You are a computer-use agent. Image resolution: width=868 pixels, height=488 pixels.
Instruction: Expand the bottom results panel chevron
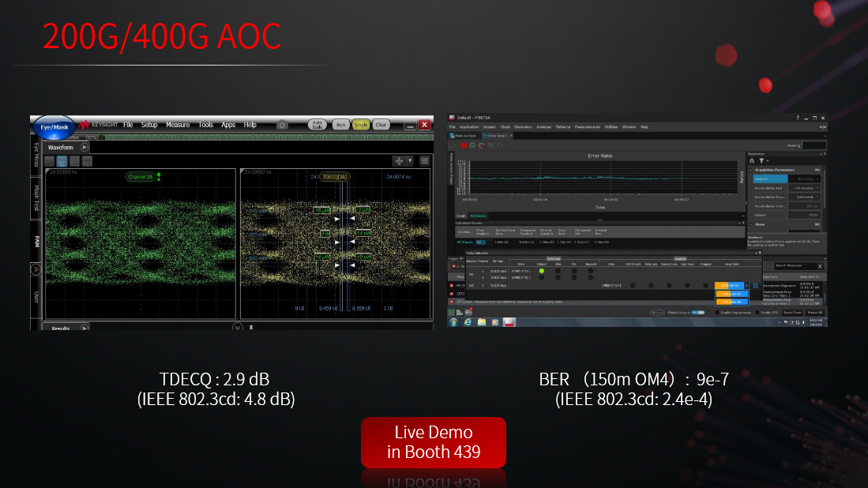coord(237,327)
